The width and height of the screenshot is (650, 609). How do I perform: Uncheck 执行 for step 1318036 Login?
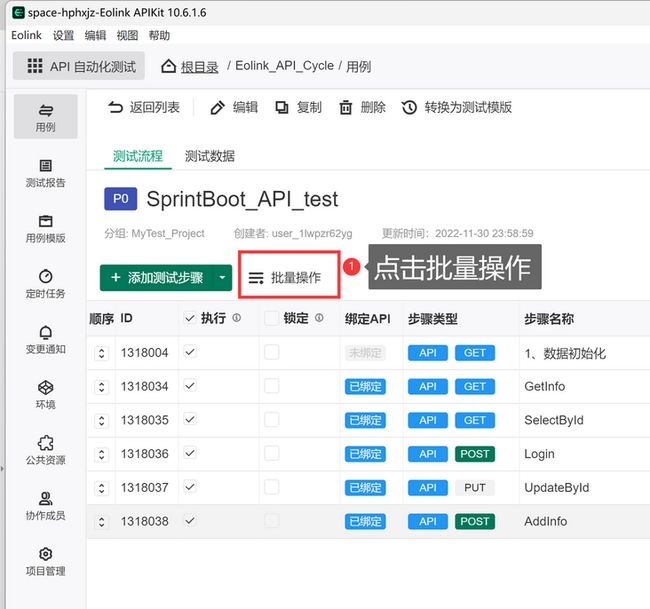click(190, 453)
